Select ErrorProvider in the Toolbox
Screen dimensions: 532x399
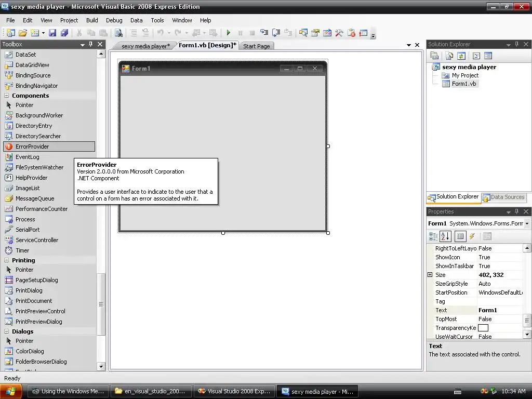click(x=49, y=147)
